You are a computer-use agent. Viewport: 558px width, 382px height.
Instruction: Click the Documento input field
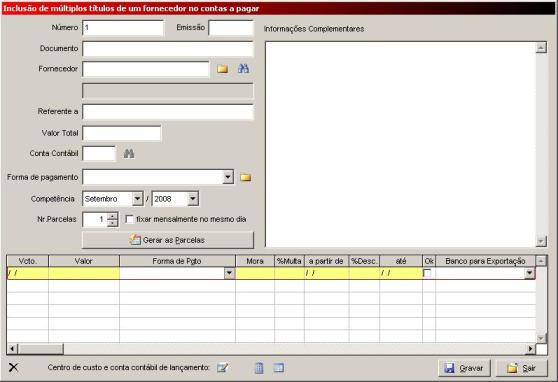pyautogui.click(x=168, y=49)
